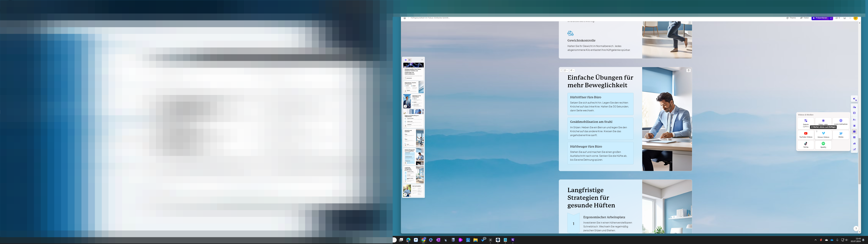Open the add card templates icon
Screen dimensions: 868x244
click(x=854, y=107)
